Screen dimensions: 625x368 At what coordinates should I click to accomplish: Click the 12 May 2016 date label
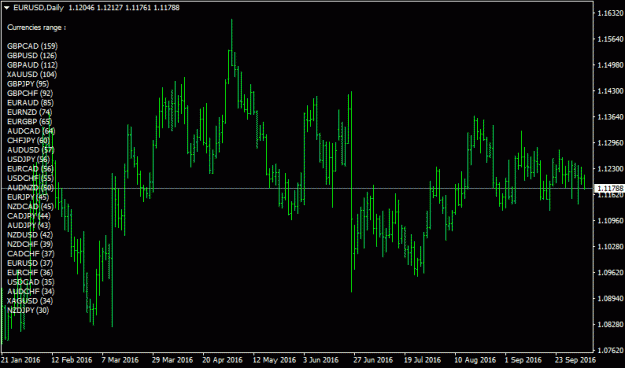click(275, 360)
